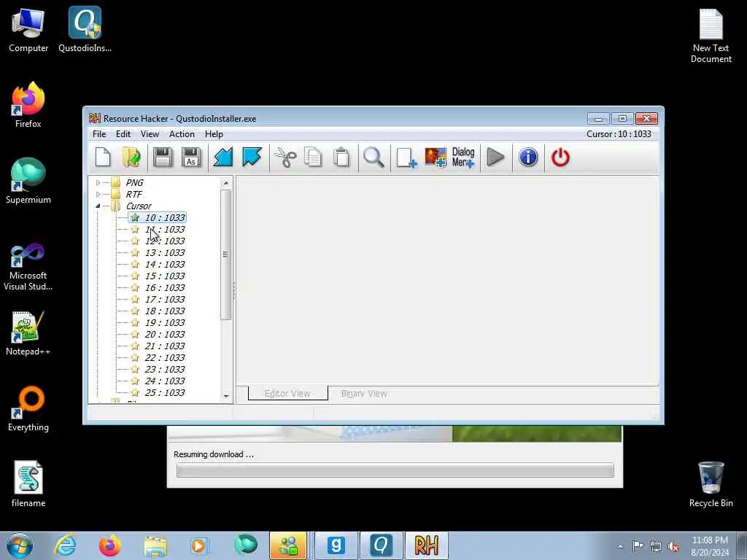Select the QustodioInstaller desktop icon
747x560 pixels.
pos(85,31)
